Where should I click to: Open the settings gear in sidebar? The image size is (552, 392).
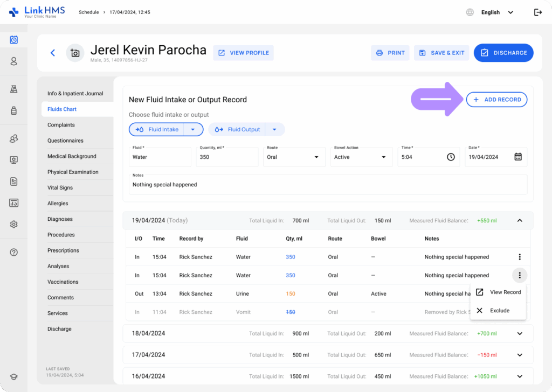(x=14, y=224)
